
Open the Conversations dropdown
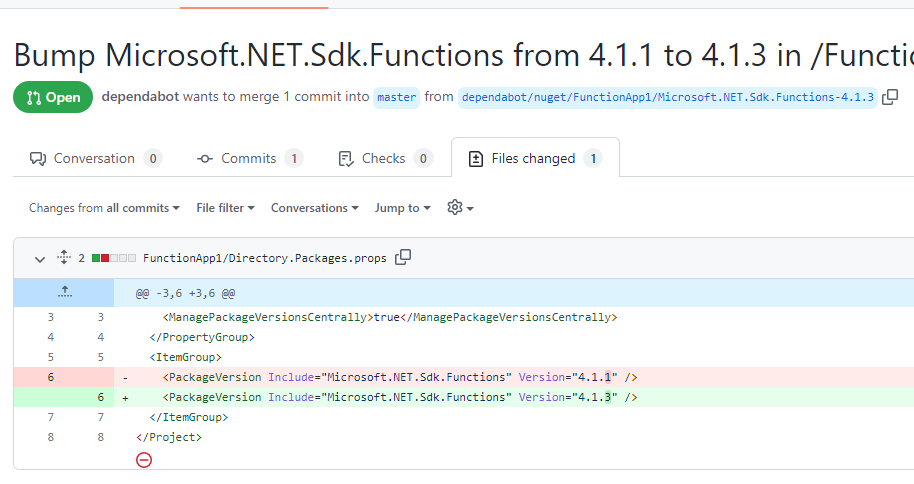315,208
